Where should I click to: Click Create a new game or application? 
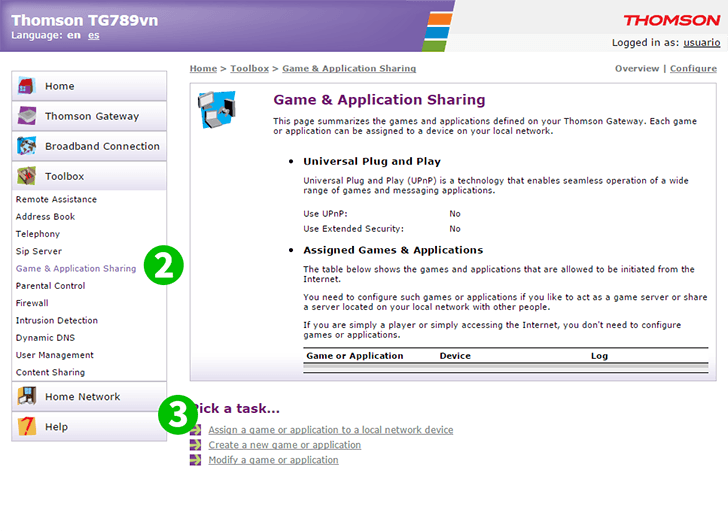tap(284, 445)
